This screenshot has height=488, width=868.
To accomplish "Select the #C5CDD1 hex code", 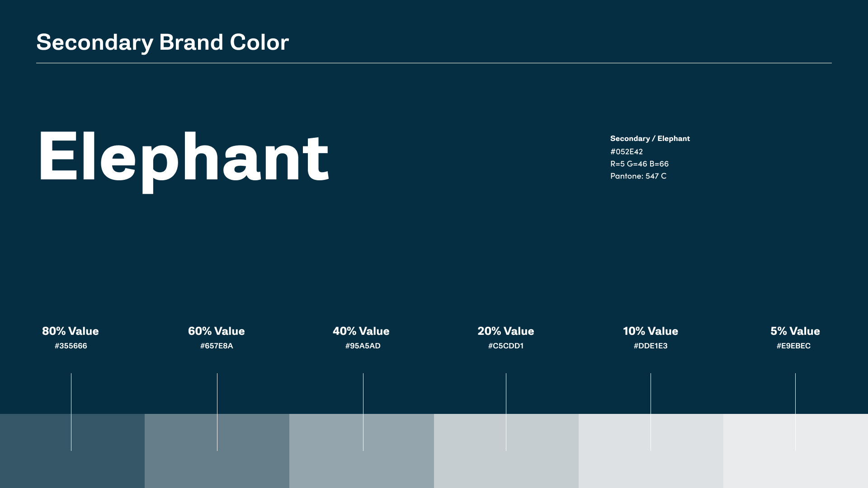I will [x=505, y=346].
